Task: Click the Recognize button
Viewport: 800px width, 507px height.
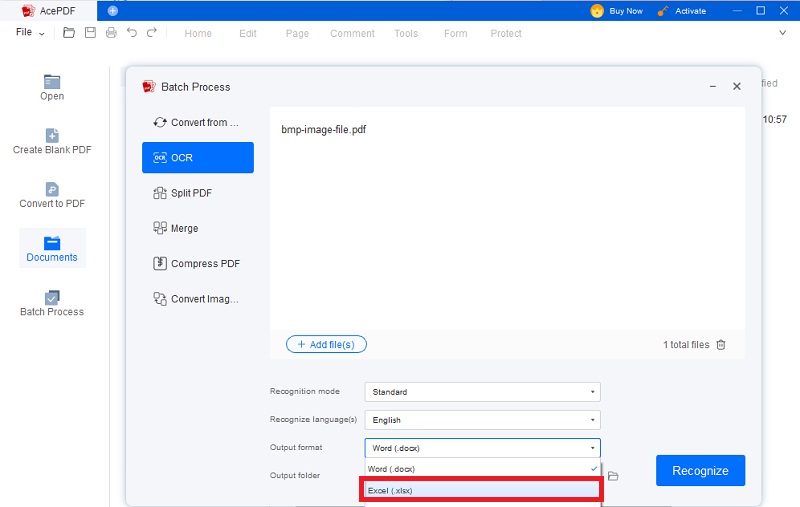Action: [700, 470]
